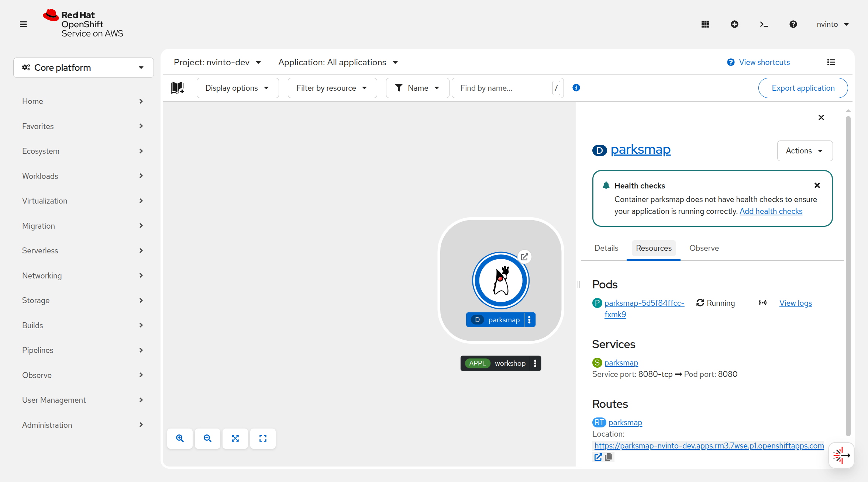Open the Application All applications dropdown
868x482 pixels.
tap(338, 62)
